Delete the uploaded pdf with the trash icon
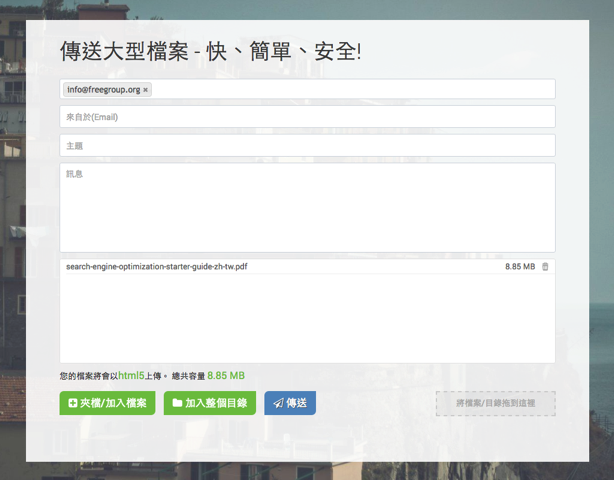This screenshot has height=480, width=614. (x=545, y=267)
